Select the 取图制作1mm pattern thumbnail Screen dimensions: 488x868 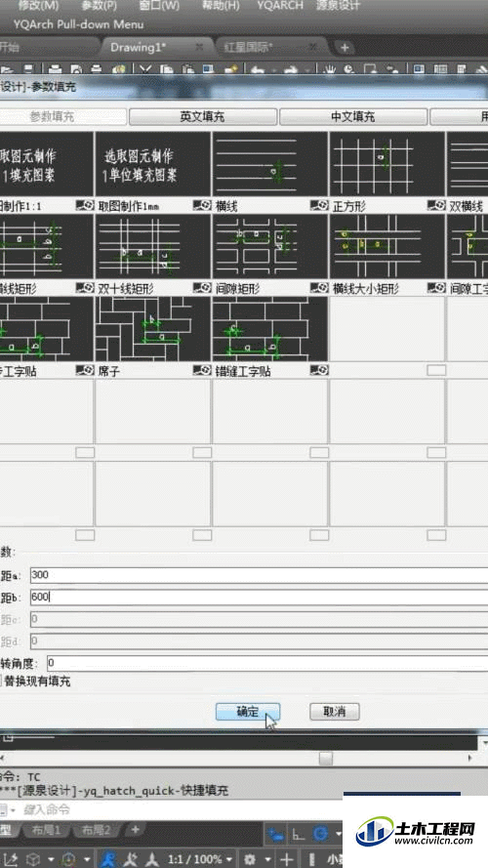[152, 164]
